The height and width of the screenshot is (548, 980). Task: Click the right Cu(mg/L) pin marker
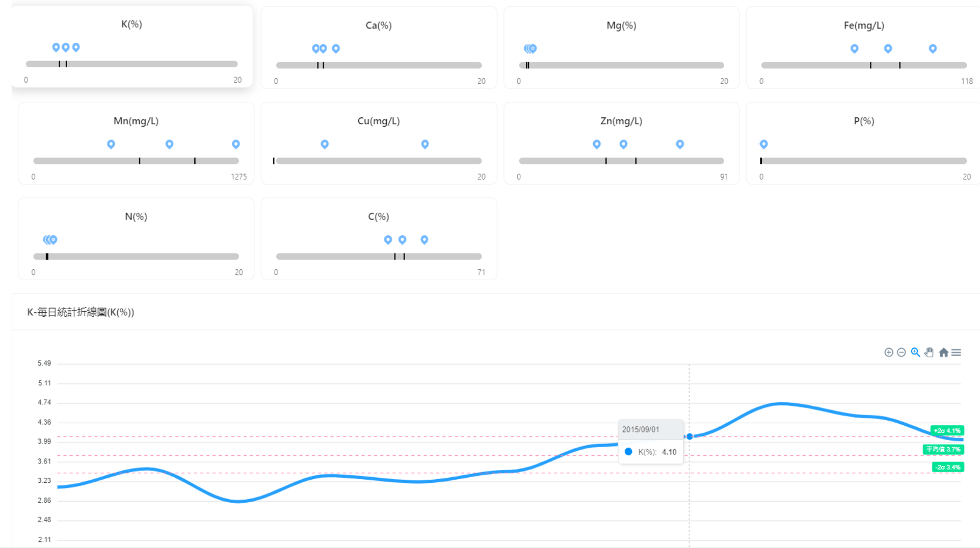425,145
